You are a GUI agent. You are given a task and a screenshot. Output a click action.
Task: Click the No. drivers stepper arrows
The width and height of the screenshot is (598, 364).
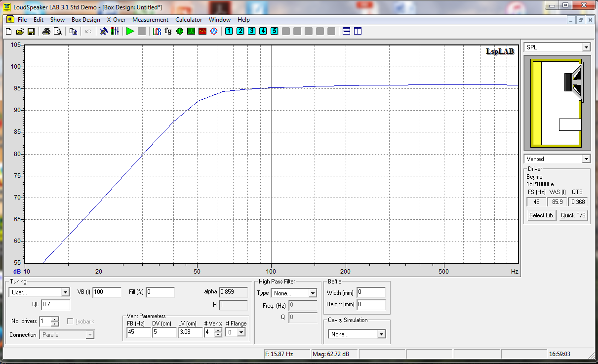55,322
